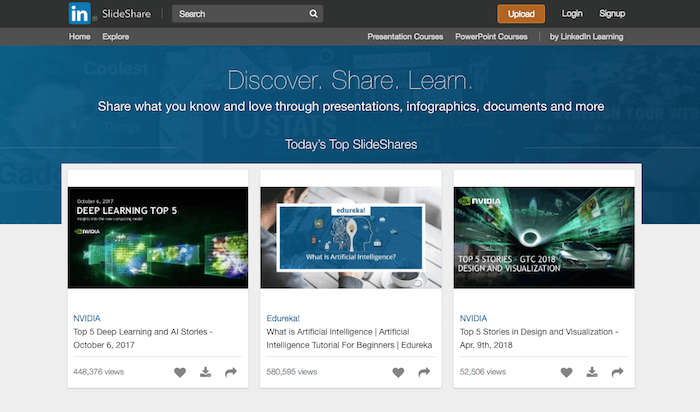Open NVIDIA author link on Design and Visualization card
This screenshot has width=700, height=412.
[473, 318]
